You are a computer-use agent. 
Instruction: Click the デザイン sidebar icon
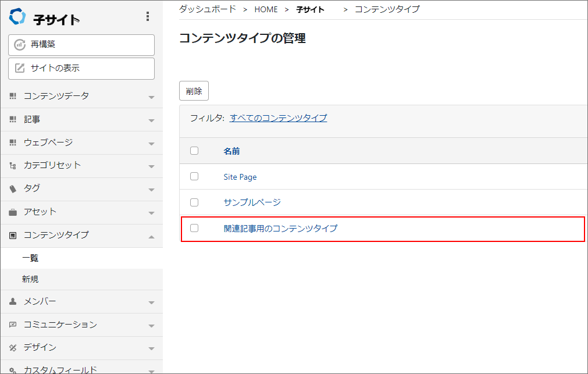coord(13,348)
